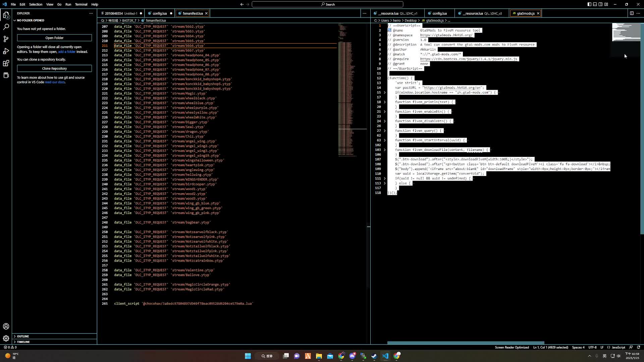This screenshot has width=644, height=362.
Task: Open the Manage gear icon
Action: [x=6, y=338]
